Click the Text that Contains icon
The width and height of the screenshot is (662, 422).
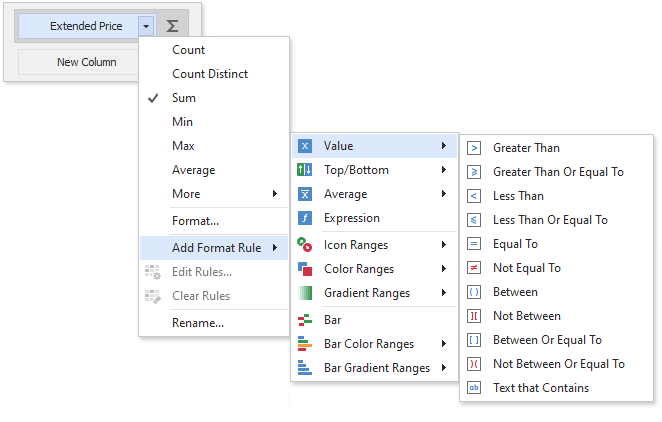[474, 388]
